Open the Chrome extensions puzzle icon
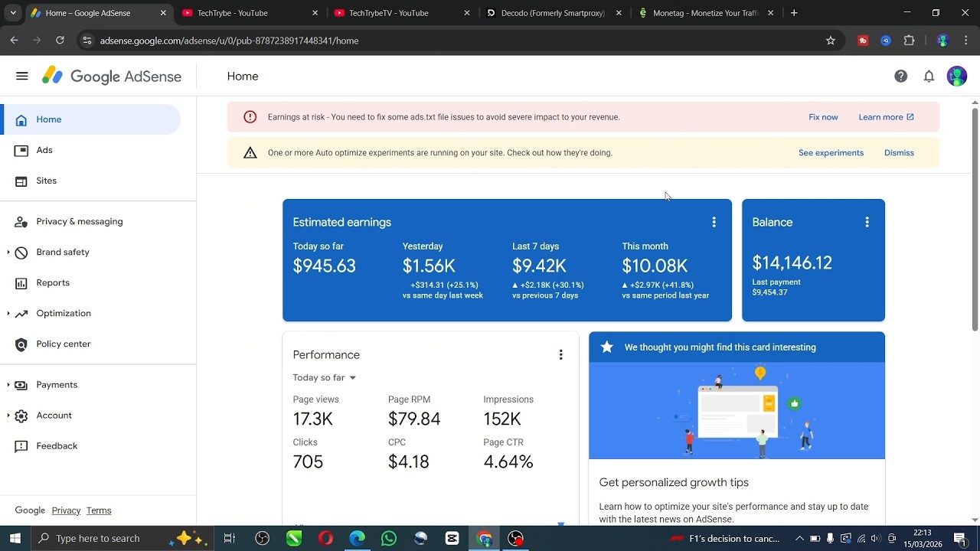Image resolution: width=980 pixels, height=551 pixels. pos(909,41)
